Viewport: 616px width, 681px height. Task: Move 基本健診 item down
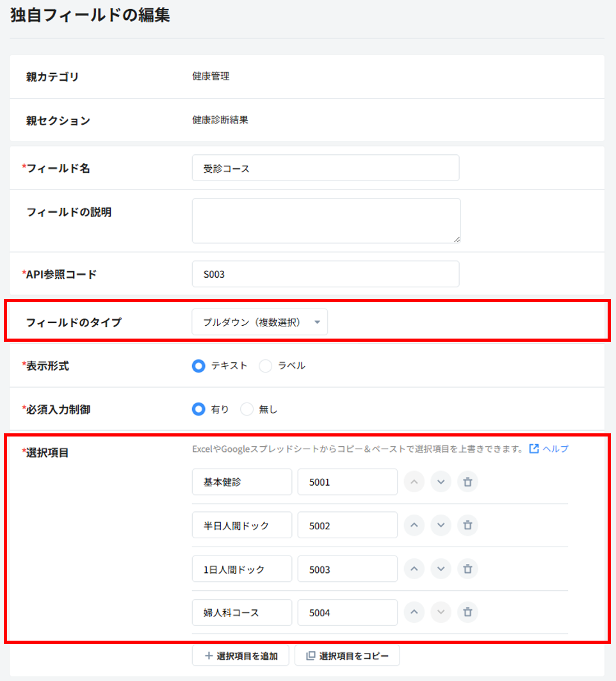click(441, 482)
